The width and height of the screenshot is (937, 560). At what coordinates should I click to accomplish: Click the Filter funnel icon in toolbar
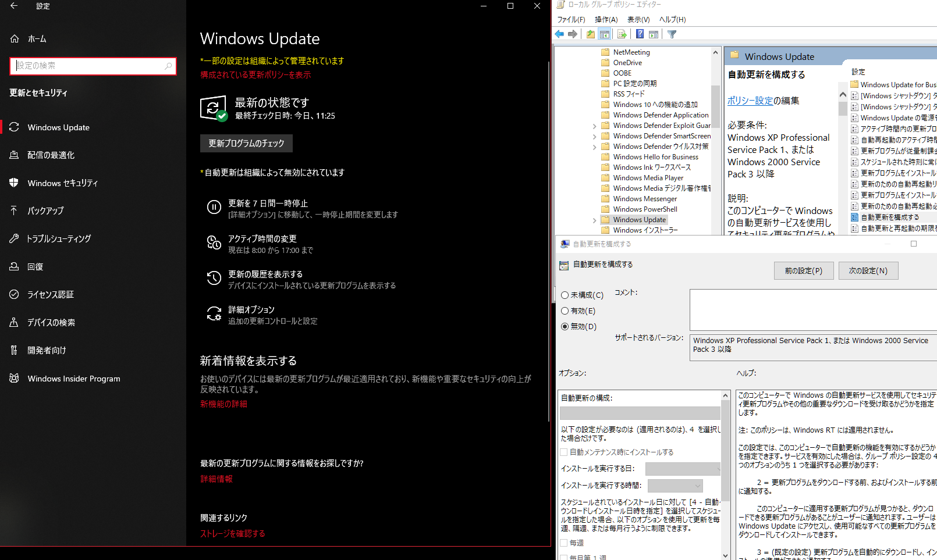pyautogui.click(x=672, y=34)
